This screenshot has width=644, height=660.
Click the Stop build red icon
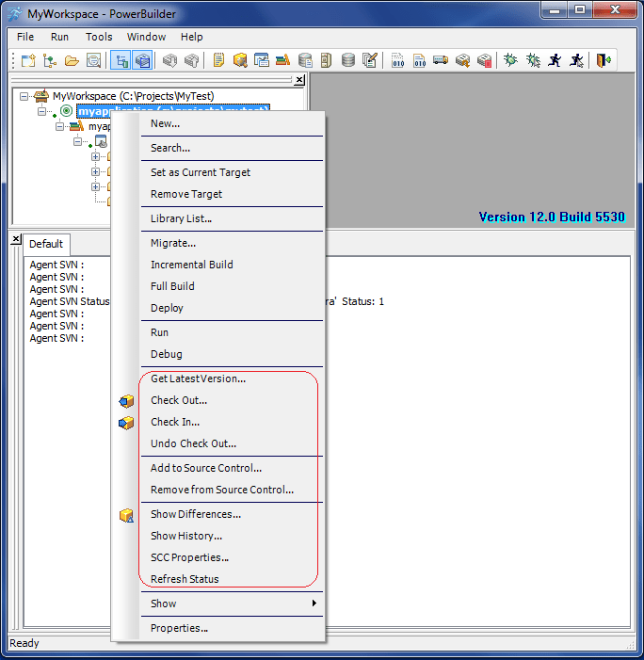coord(485,60)
